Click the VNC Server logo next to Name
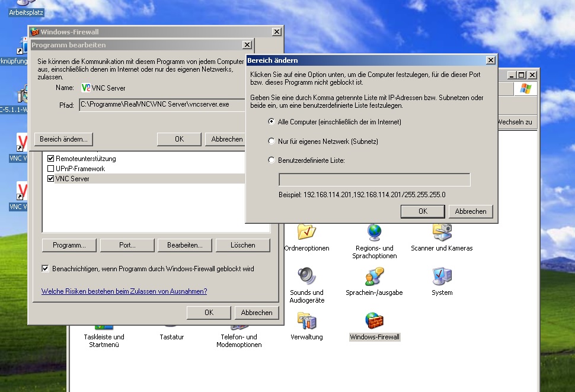The height and width of the screenshot is (392, 575). point(85,88)
